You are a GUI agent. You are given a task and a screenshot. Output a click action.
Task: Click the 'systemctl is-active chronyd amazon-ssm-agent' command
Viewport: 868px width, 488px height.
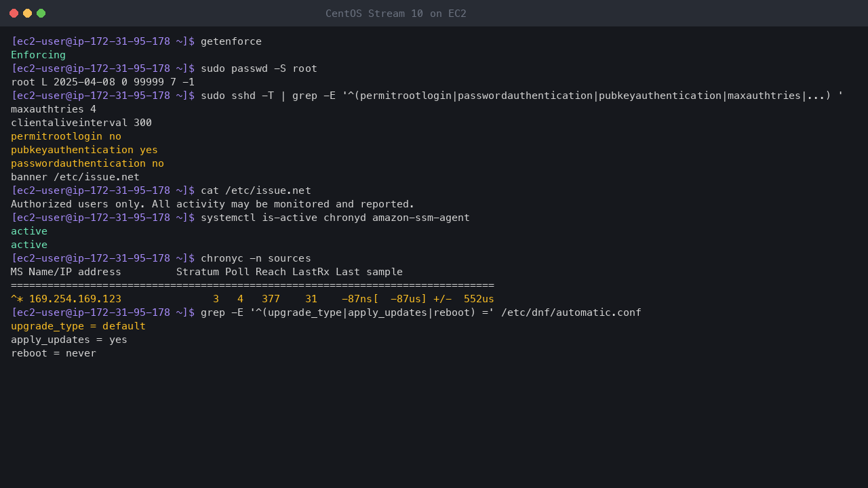coord(336,218)
